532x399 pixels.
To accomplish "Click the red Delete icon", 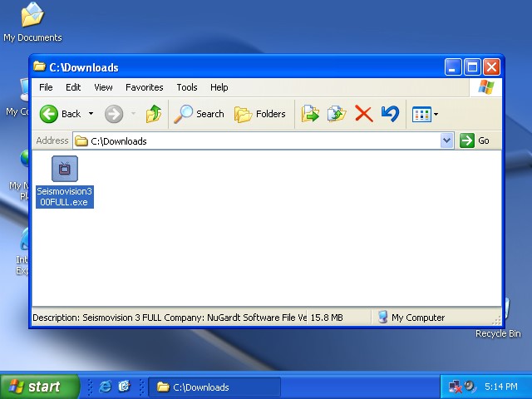I will coord(363,114).
